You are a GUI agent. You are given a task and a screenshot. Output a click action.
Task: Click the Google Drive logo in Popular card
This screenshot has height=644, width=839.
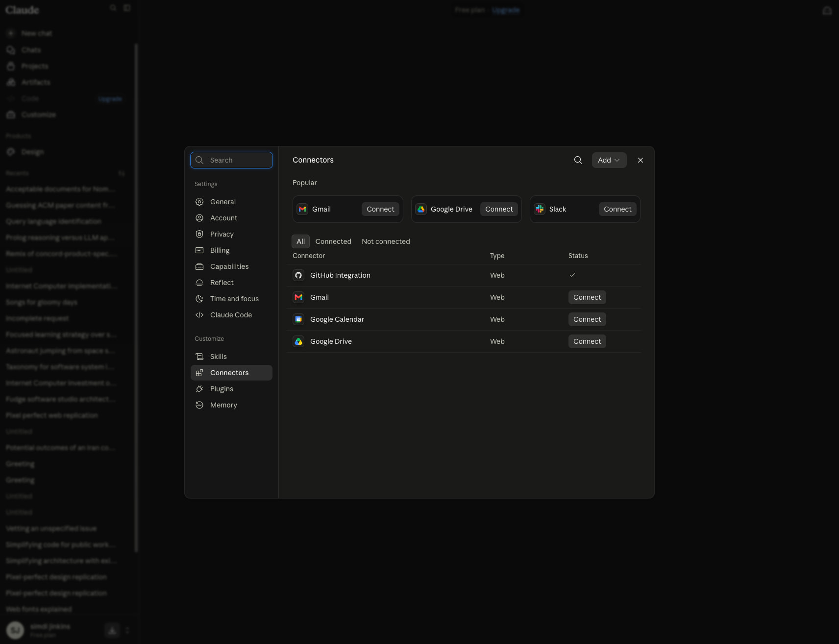[x=421, y=209]
